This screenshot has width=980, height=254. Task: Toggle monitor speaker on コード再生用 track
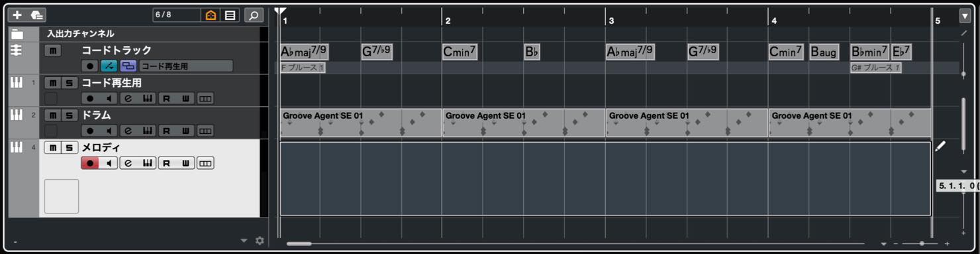click(109, 98)
